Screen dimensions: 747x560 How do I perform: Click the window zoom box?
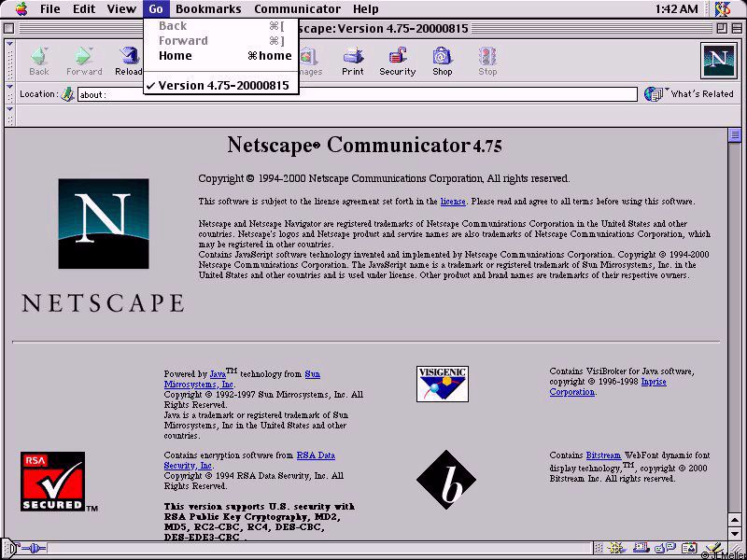pyautogui.click(x=722, y=29)
